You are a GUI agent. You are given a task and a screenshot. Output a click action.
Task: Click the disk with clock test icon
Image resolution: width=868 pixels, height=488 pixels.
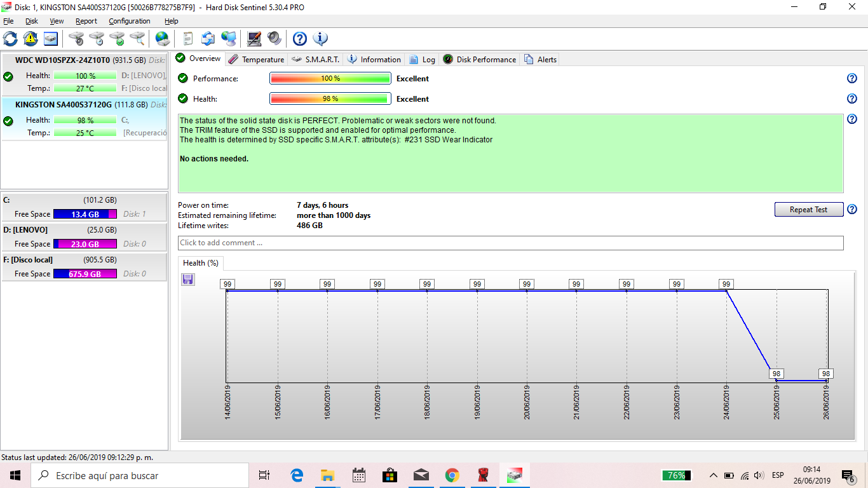(97, 39)
